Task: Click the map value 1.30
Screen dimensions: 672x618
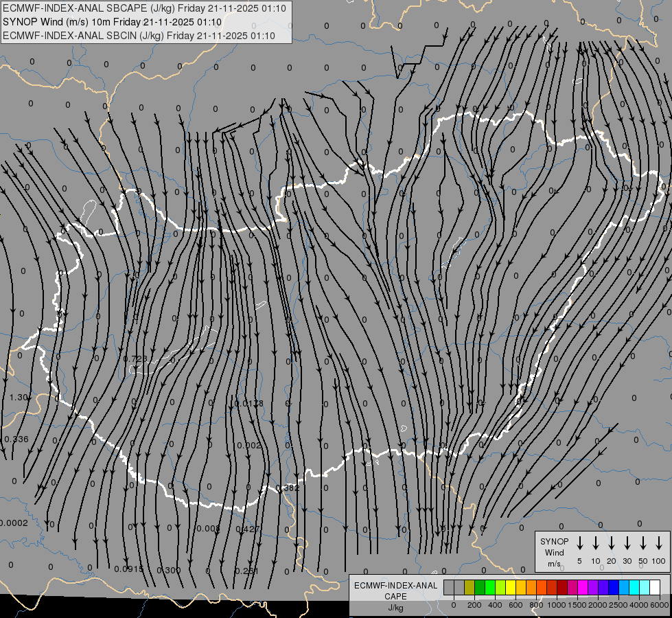Action: 19,398
